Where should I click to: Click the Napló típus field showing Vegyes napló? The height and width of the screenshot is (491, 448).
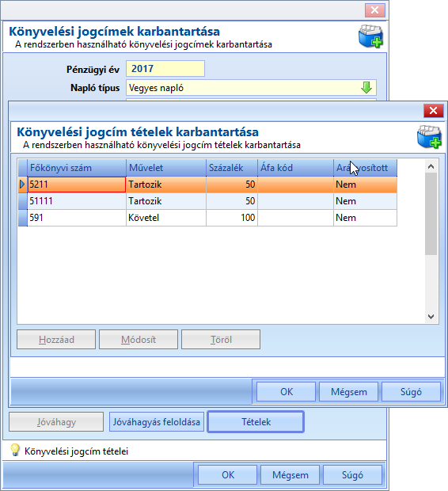[x=251, y=88]
